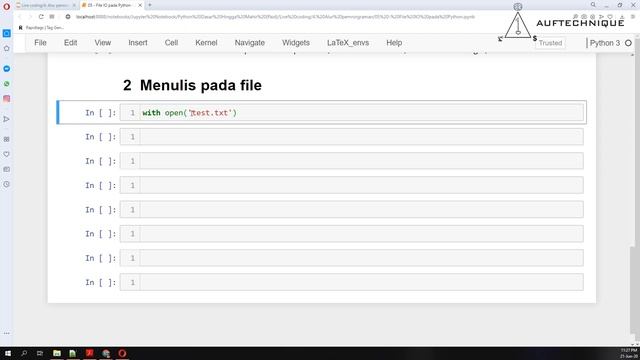640x360 pixels.
Task: Open the sidebar player arrow icon
Action: coord(7,119)
